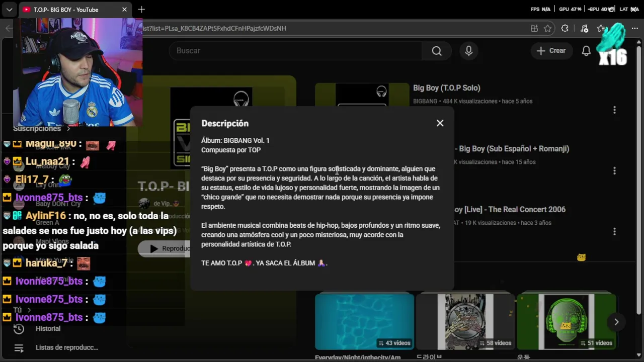Screen dimensions: 644x362
Task: Click the text Compuesta por TOP
Action: coord(231,150)
